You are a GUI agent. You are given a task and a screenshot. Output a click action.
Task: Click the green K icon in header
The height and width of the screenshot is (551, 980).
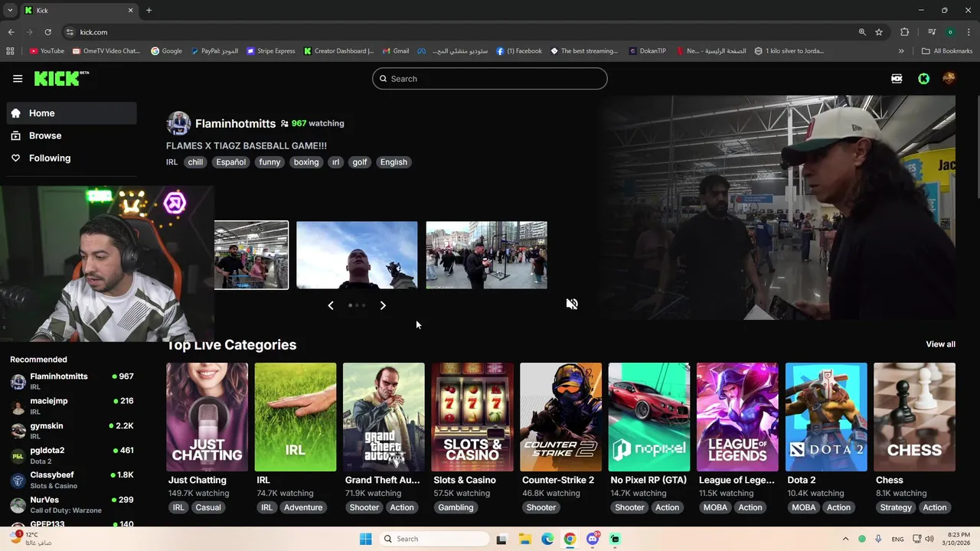point(923,79)
